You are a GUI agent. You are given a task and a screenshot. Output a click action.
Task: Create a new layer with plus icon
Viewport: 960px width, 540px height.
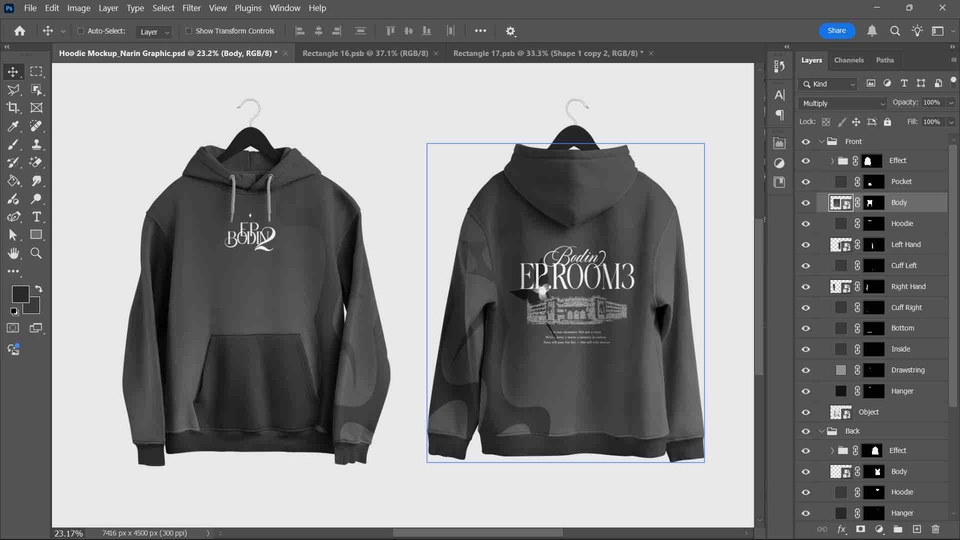[x=916, y=529]
